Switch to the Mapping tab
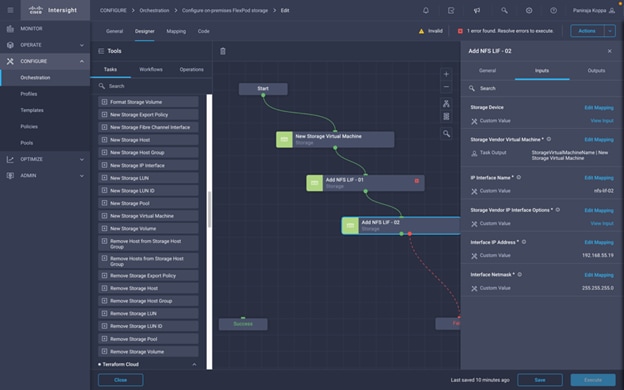The height and width of the screenshot is (390, 624). click(176, 31)
